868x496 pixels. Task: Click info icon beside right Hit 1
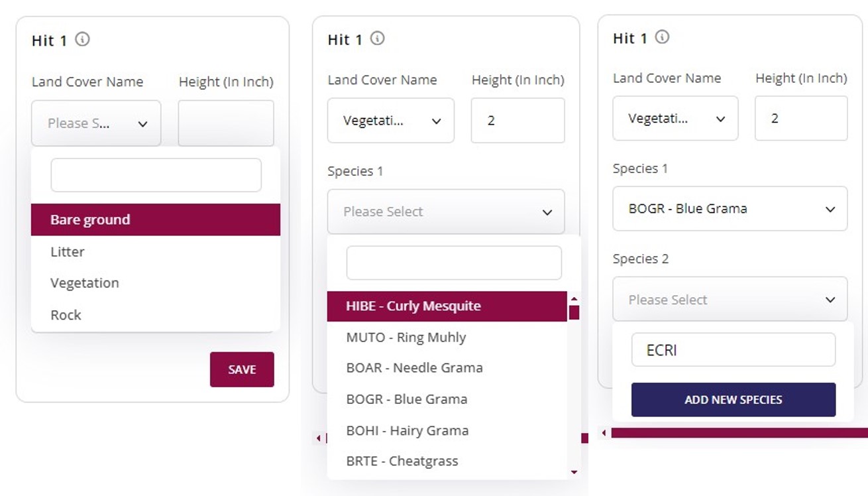662,37
